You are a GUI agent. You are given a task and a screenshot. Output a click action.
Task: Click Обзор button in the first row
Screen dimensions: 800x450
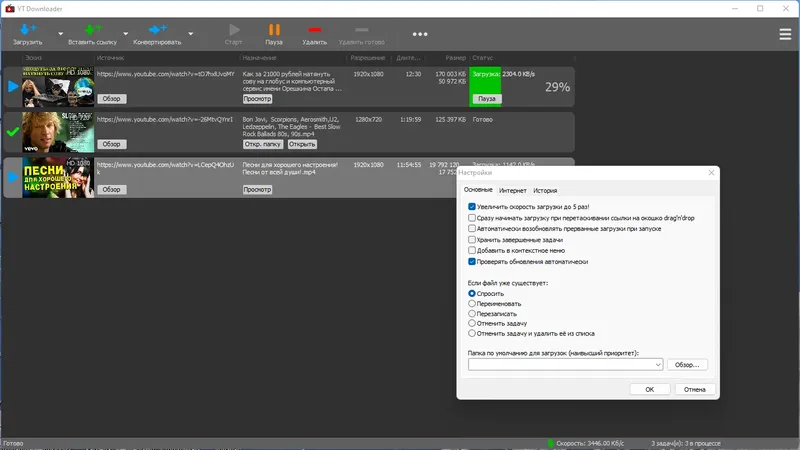coord(111,99)
